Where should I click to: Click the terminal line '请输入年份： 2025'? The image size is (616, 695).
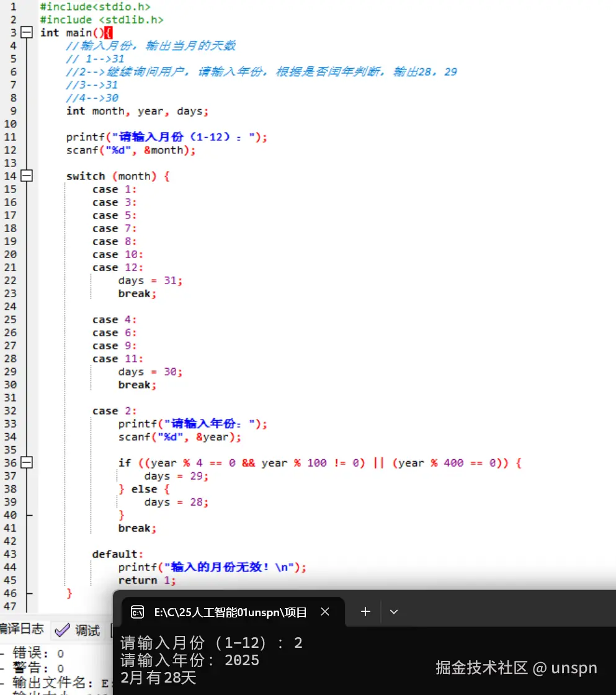pos(190,660)
